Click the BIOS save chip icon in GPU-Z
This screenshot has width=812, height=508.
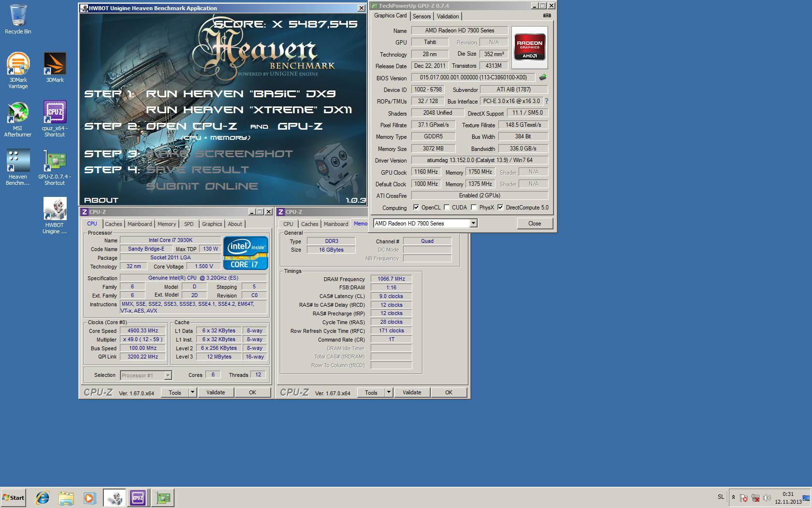tap(543, 77)
